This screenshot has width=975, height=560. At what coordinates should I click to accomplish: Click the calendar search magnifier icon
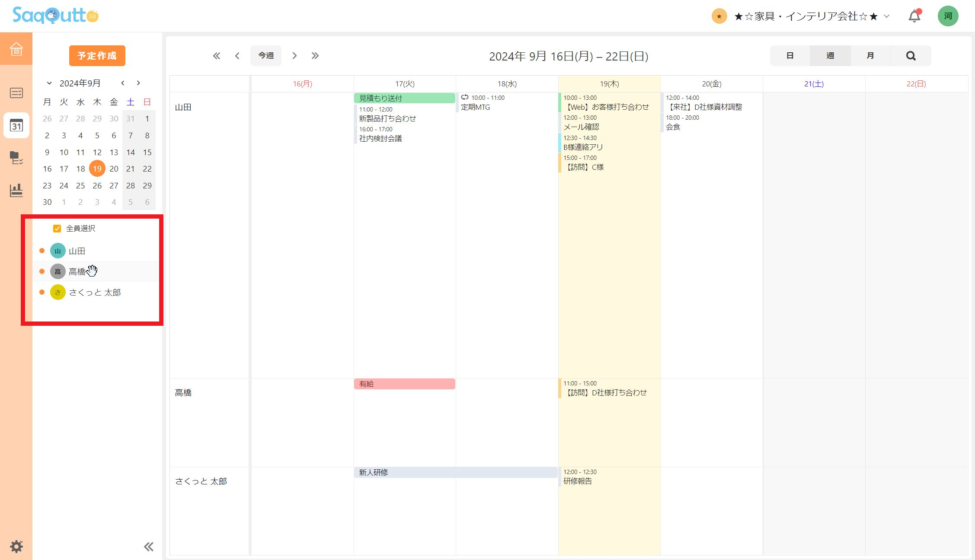click(x=911, y=56)
